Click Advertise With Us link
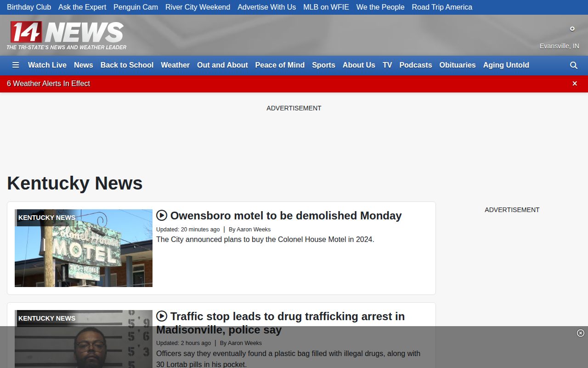Screen dimensions: 588x368 point(266,7)
